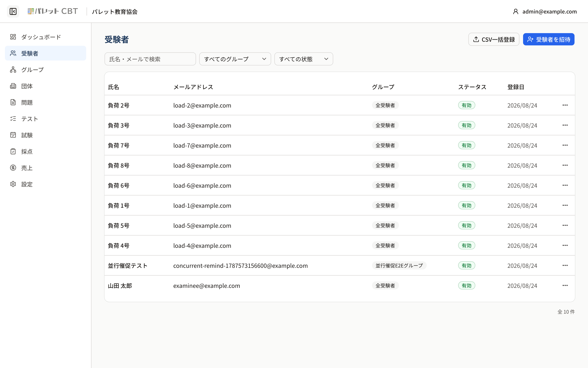Click the 登録日 column header

click(x=516, y=87)
